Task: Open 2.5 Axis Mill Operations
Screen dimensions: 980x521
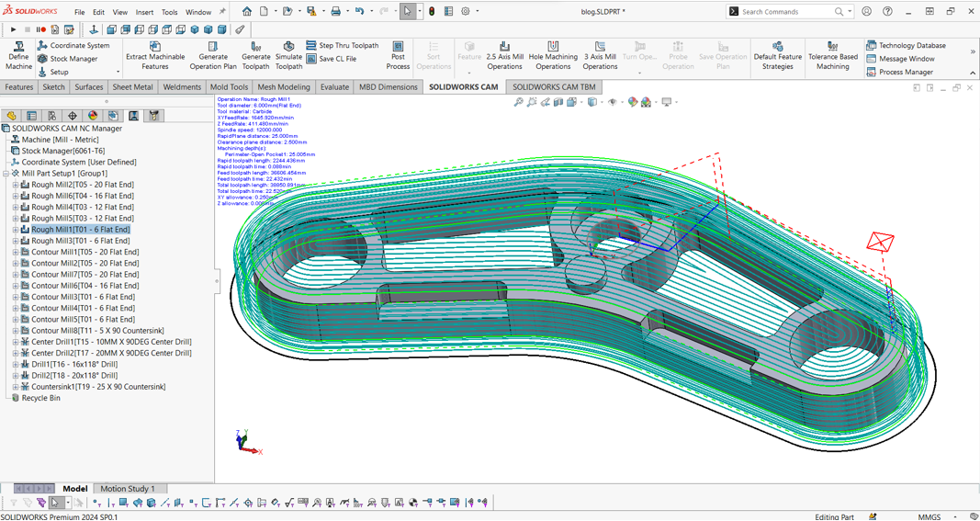Action: pyautogui.click(x=504, y=55)
